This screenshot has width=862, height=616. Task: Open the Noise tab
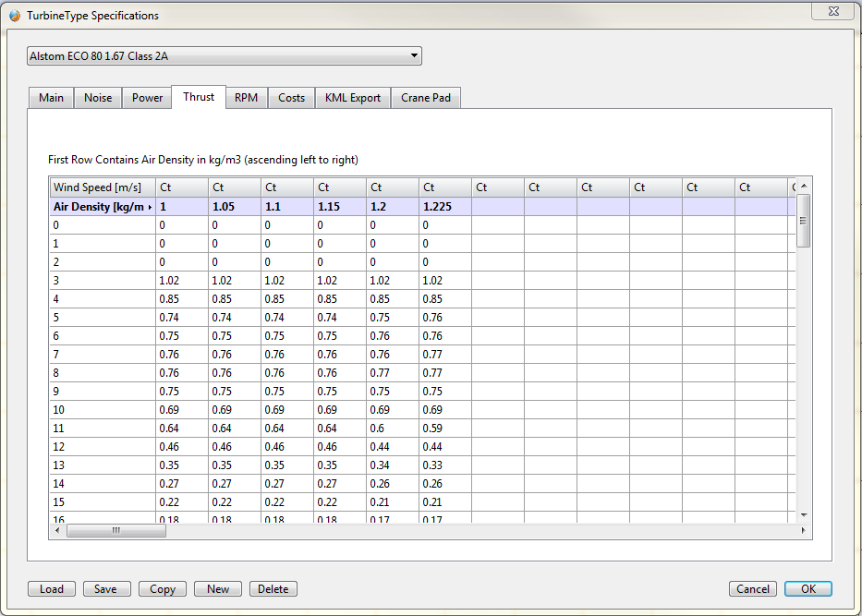click(98, 98)
